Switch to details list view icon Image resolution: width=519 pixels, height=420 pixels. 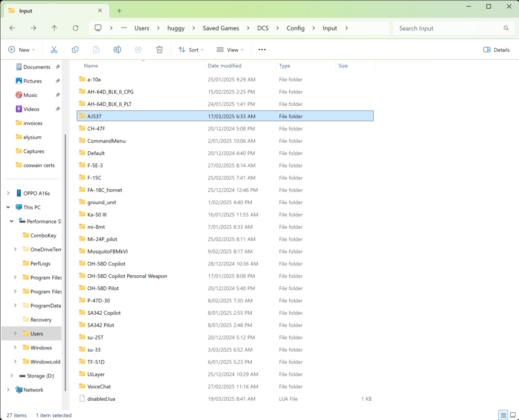(503, 415)
